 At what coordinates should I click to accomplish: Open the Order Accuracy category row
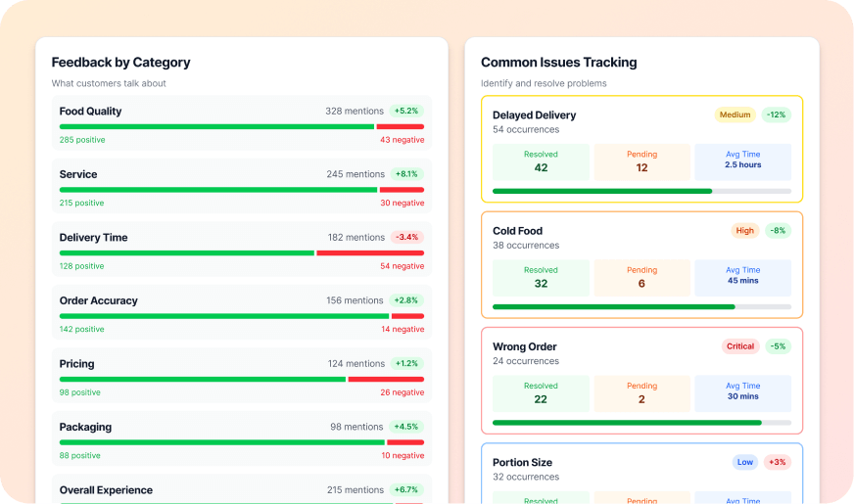pyautogui.click(x=241, y=312)
